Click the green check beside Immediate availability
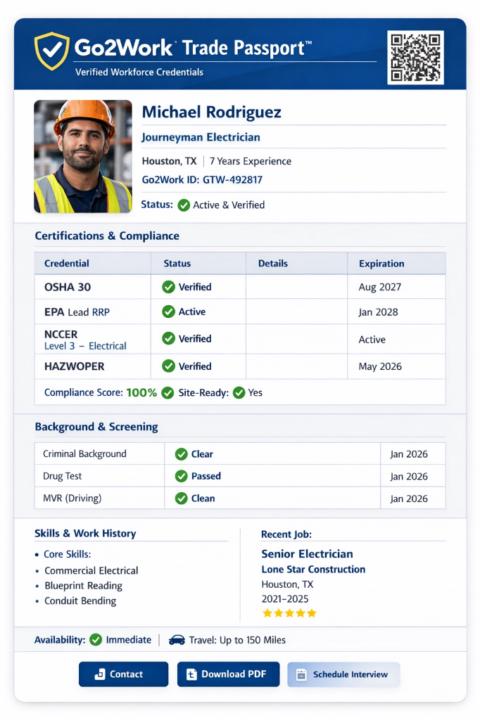The height and width of the screenshot is (720, 480). pyautogui.click(x=96, y=639)
